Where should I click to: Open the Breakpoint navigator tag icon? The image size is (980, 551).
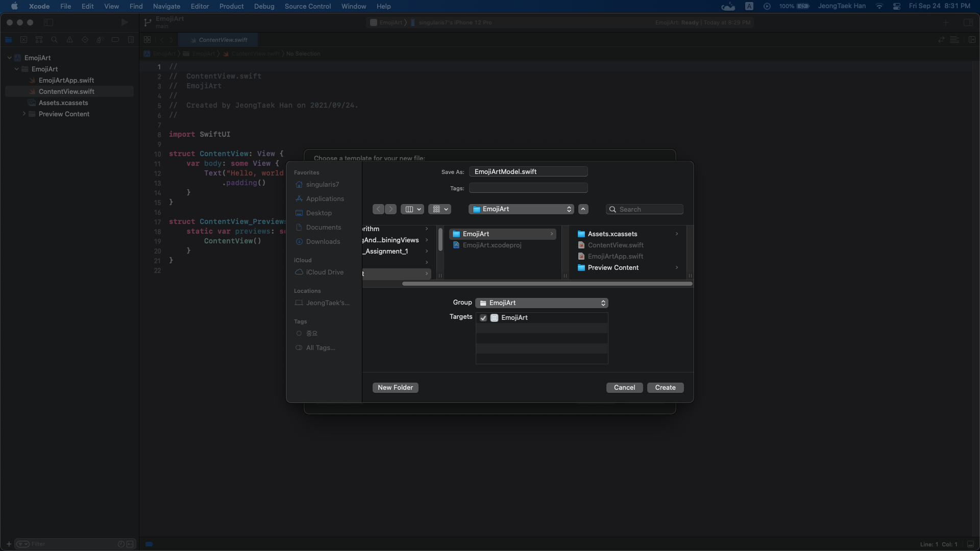click(x=115, y=40)
